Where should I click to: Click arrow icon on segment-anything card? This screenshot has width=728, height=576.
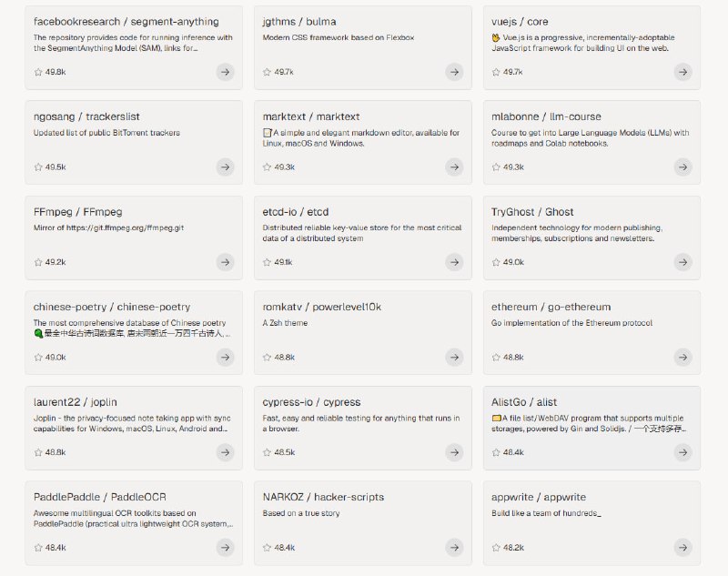point(225,72)
